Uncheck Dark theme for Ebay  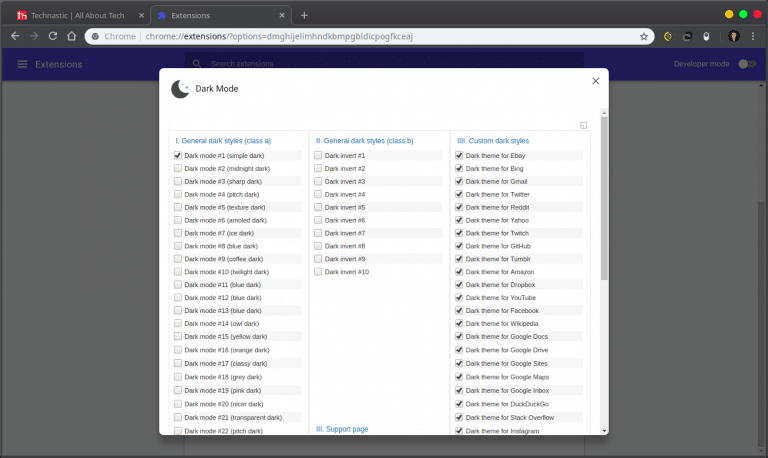coord(459,155)
